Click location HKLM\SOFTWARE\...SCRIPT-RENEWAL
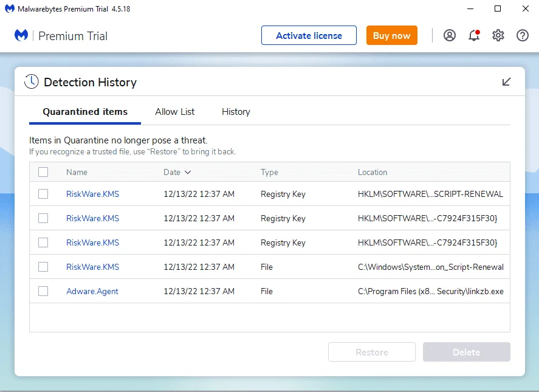The image size is (539, 392). [430, 194]
